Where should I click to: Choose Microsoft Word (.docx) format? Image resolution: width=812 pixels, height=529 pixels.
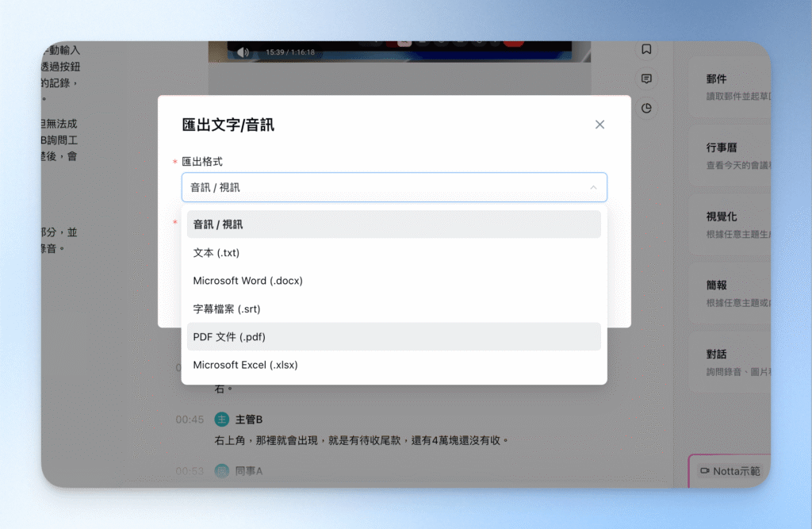click(394, 281)
